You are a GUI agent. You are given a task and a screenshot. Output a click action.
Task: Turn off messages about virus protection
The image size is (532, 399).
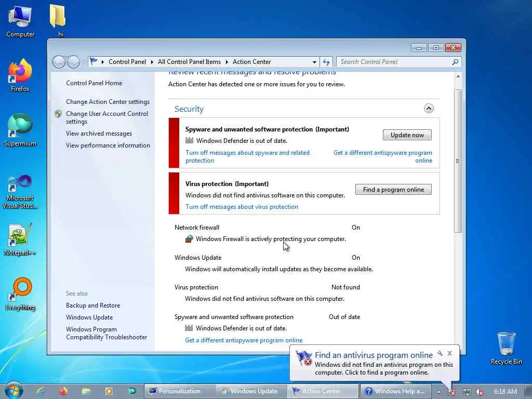(242, 207)
